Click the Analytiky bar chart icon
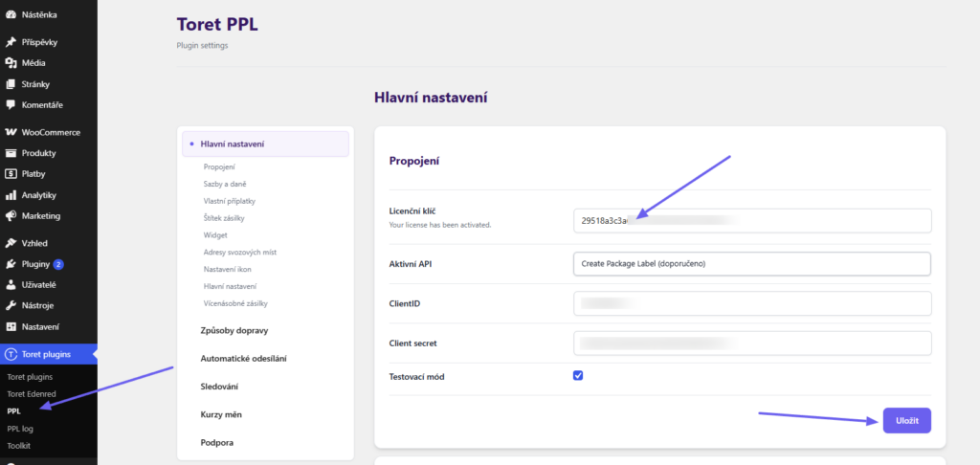The height and width of the screenshot is (465, 980). click(10, 195)
